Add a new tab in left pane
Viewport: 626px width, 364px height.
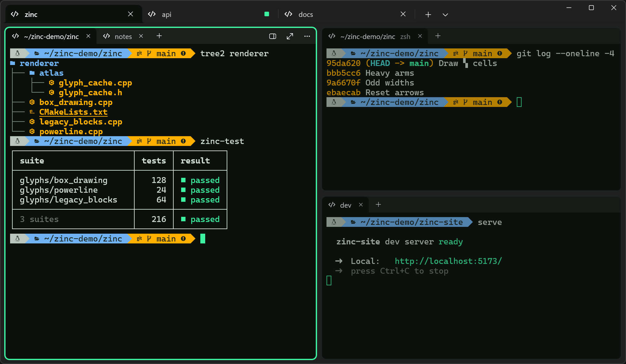tap(159, 36)
